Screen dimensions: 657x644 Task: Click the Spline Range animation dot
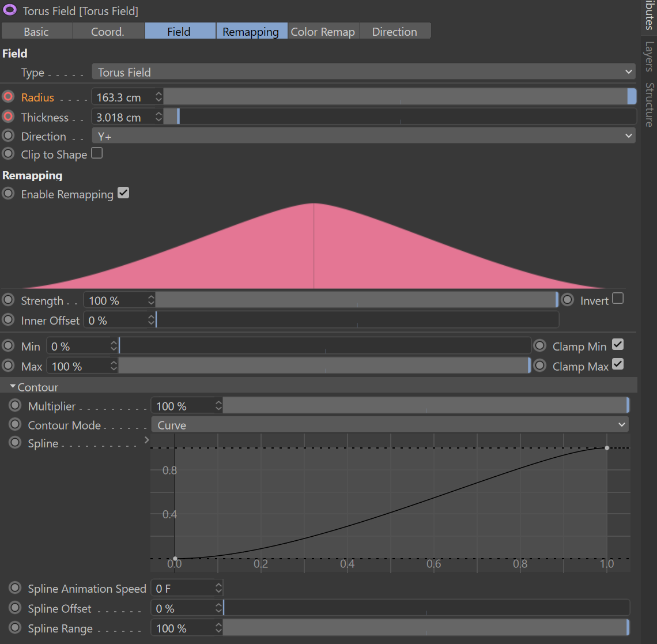[15, 628]
